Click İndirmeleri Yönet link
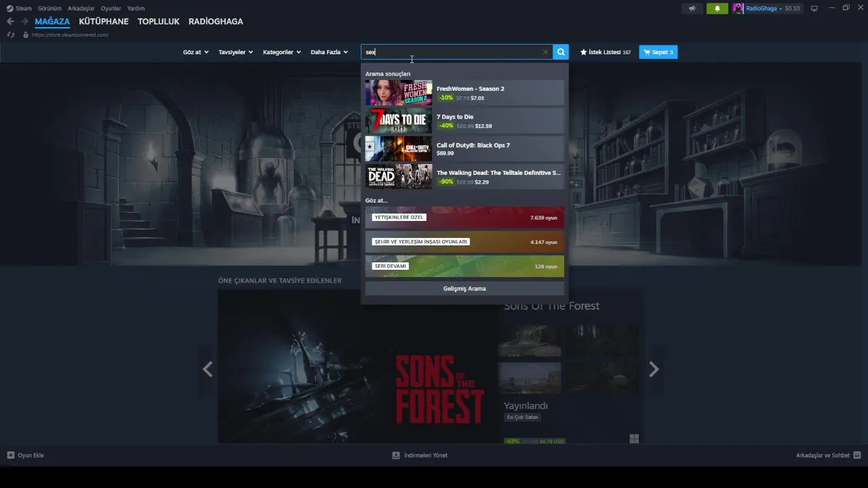 426,455
